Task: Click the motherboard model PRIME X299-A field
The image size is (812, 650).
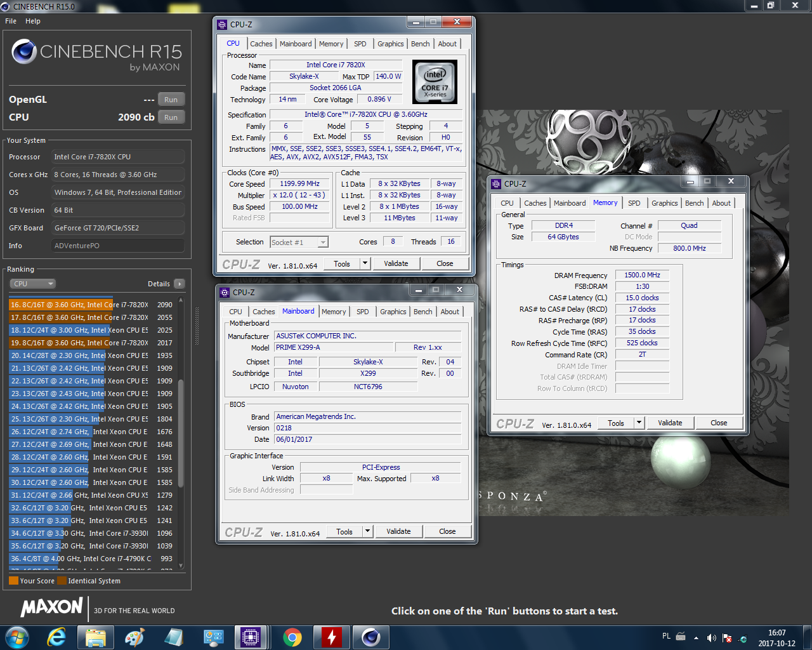Action: click(x=334, y=347)
